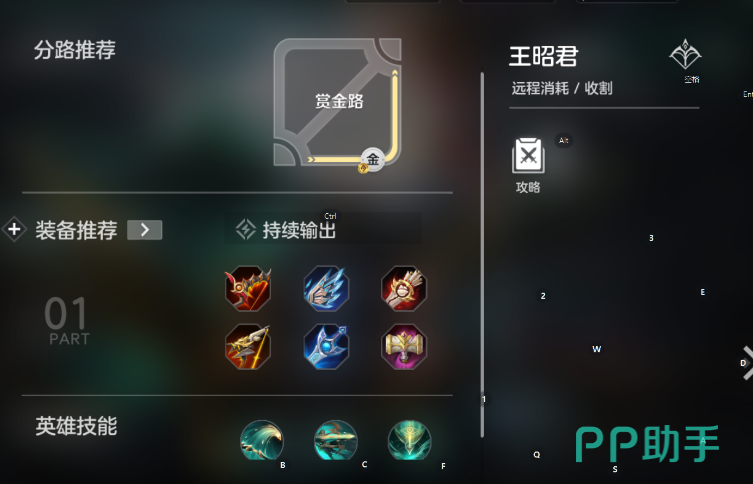Screen dimensions: 753x484
Task: Select the blue ice claw equipment icon
Action: point(326,289)
